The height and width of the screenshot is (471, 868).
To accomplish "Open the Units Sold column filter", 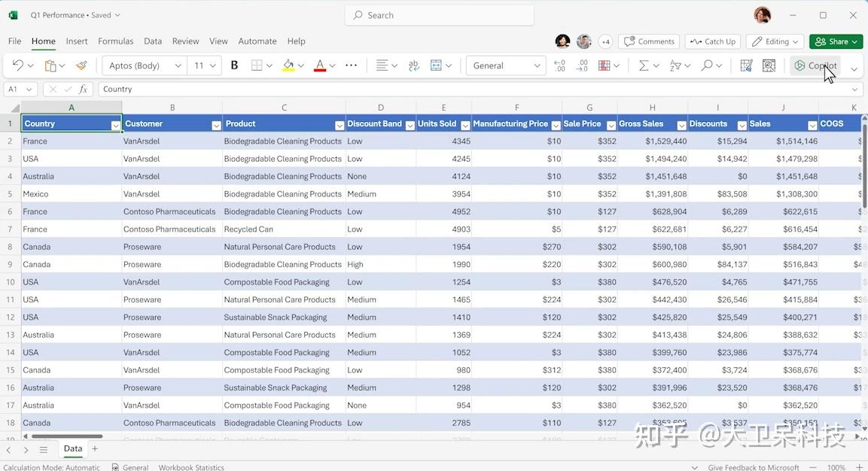I will click(x=465, y=125).
